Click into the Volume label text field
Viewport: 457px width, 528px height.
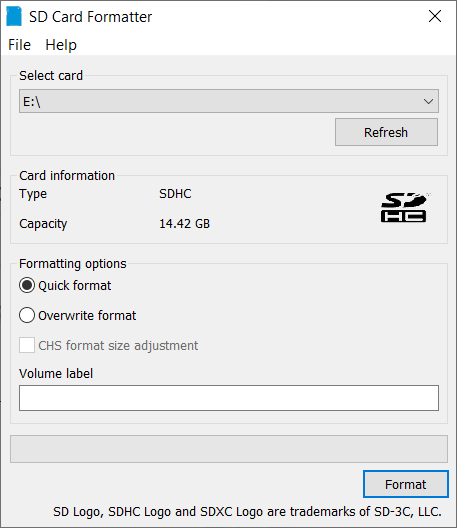[229, 398]
